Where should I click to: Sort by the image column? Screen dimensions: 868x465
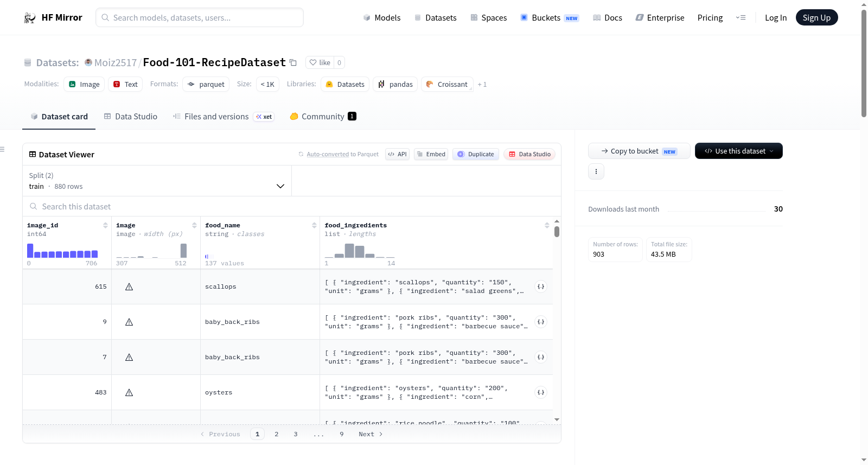[194, 225]
